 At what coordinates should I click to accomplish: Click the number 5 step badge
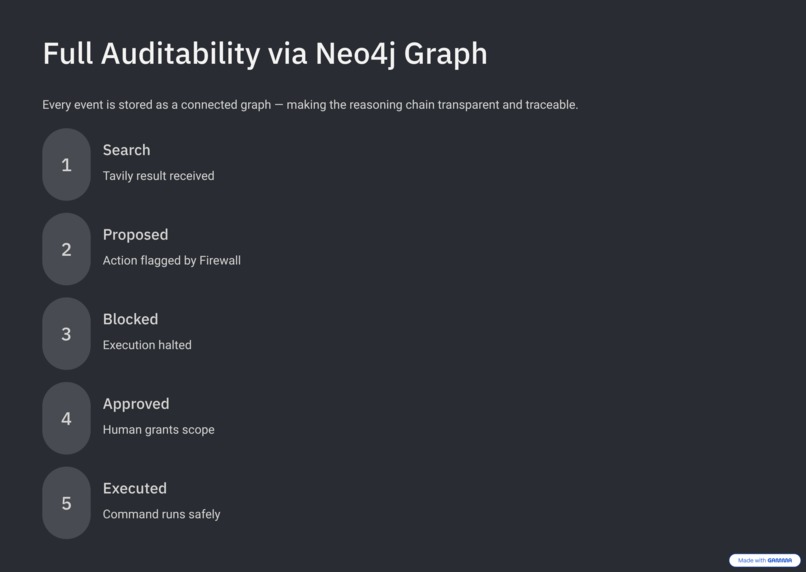point(66,503)
